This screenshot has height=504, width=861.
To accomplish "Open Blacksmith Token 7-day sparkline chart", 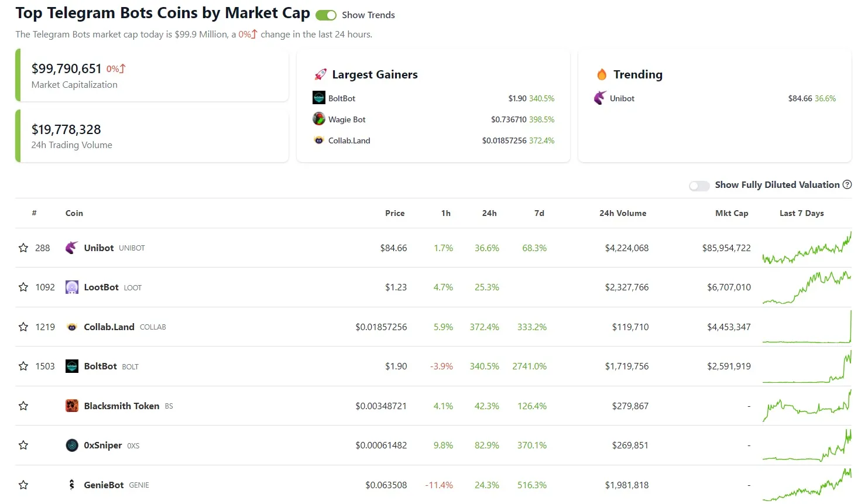I will 807,406.
